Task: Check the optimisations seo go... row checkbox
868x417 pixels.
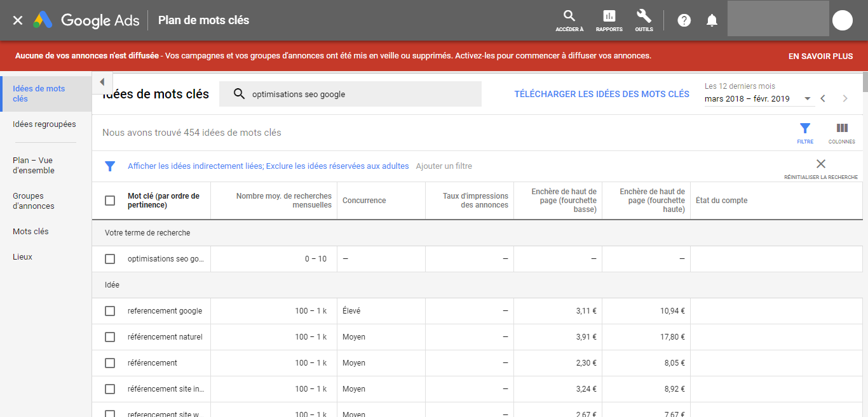Action: pos(110,259)
